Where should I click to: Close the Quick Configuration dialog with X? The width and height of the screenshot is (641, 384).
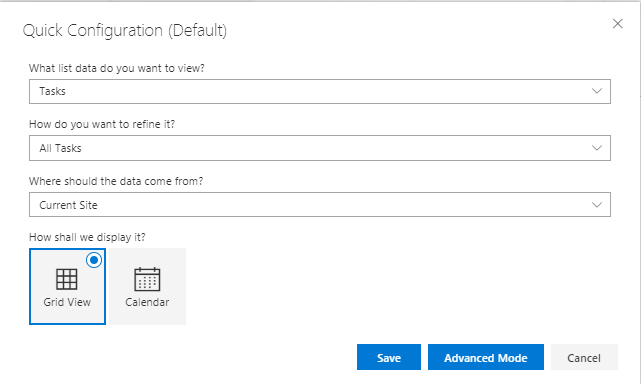(x=617, y=24)
